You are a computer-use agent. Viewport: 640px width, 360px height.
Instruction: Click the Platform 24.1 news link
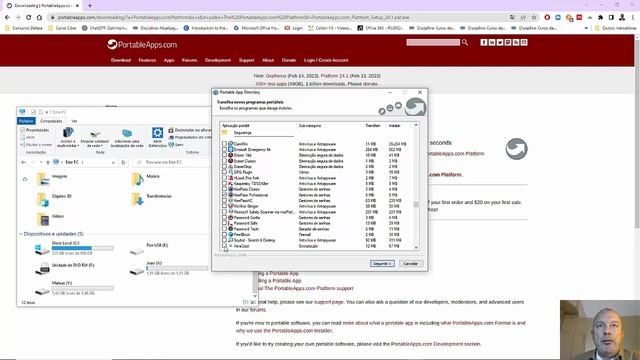(x=335, y=76)
